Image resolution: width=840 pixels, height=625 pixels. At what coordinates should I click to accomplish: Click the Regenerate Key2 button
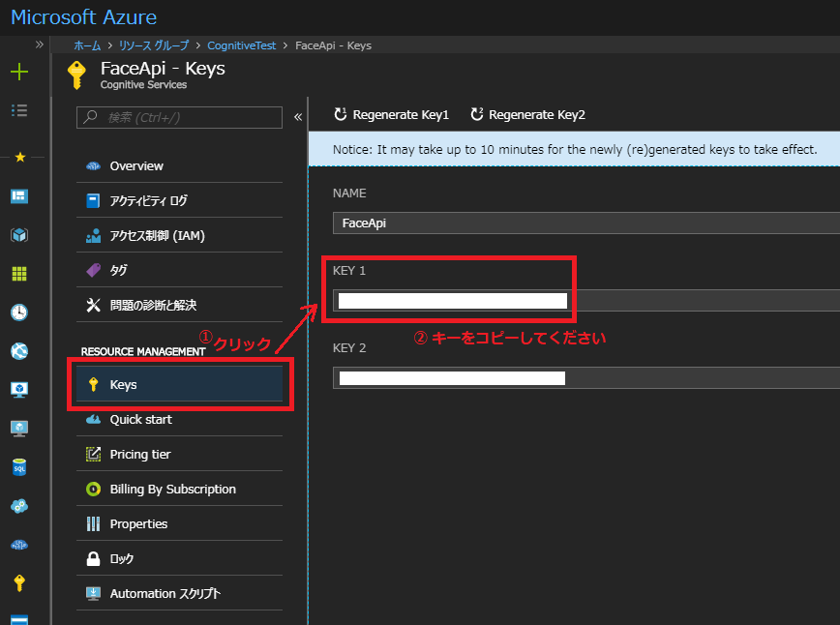528,114
